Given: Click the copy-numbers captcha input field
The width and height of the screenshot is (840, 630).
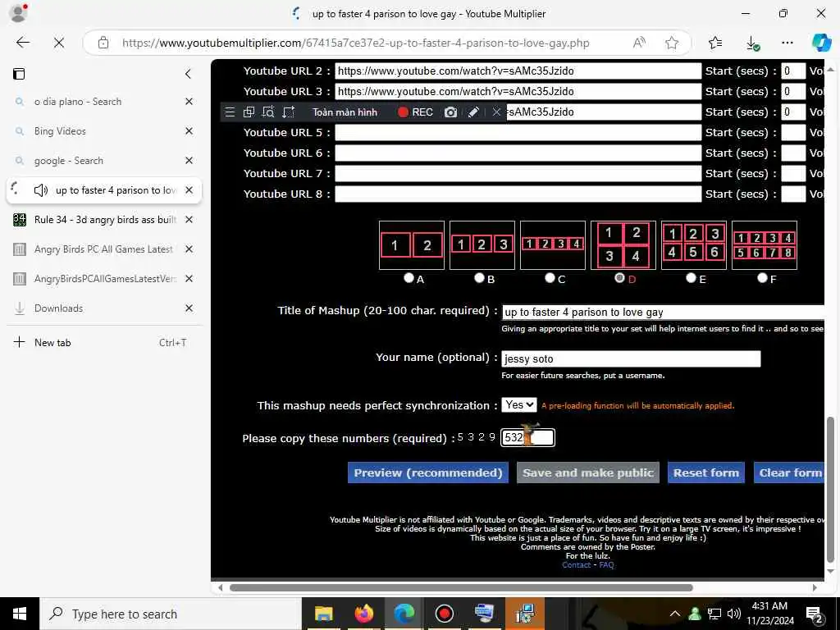Looking at the screenshot, I should tap(527, 437).
